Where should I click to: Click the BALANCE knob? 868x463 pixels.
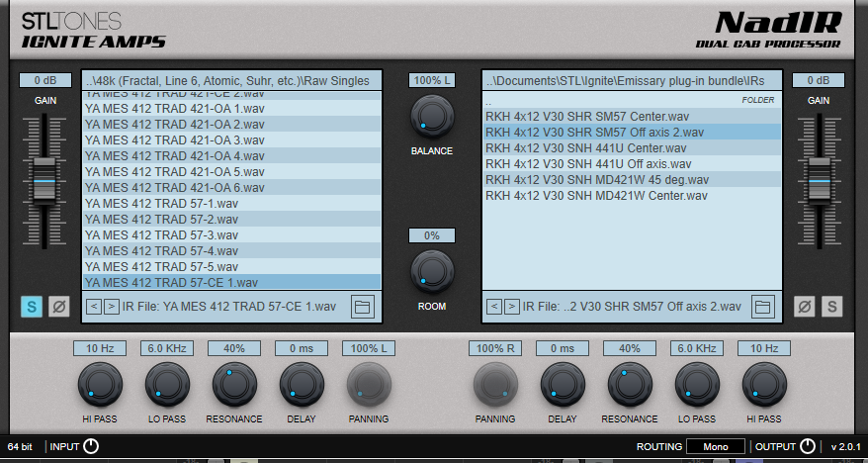click(x=432, y=117)
